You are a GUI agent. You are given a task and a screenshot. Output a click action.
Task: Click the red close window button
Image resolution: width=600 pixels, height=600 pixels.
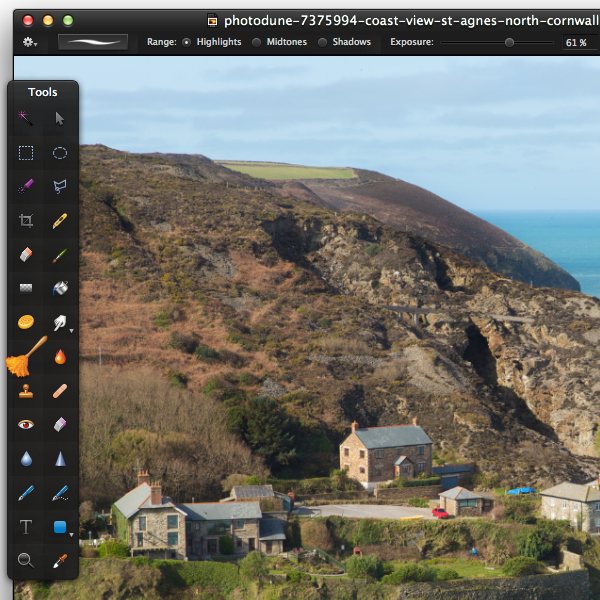pos(28,20)
